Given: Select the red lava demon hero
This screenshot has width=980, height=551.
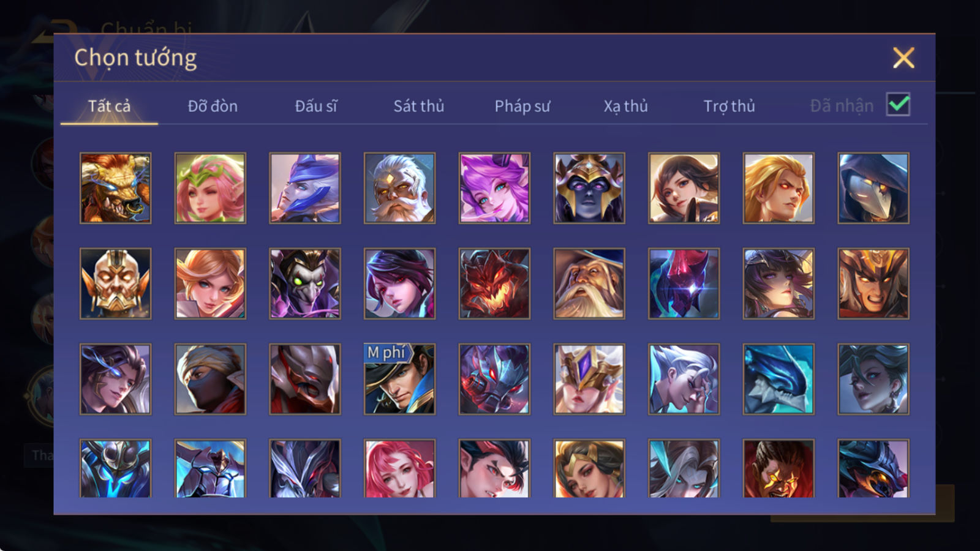Looking at the screenshot, I should 494,283.
